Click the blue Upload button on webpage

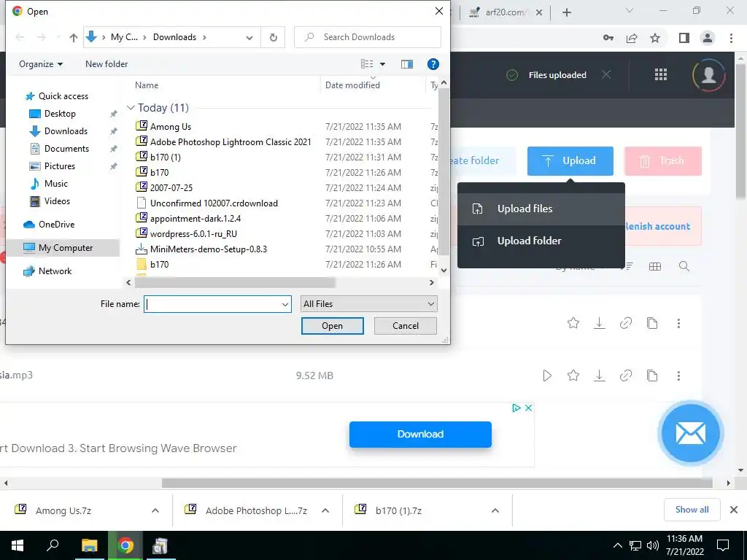click(x=570, y=161)
